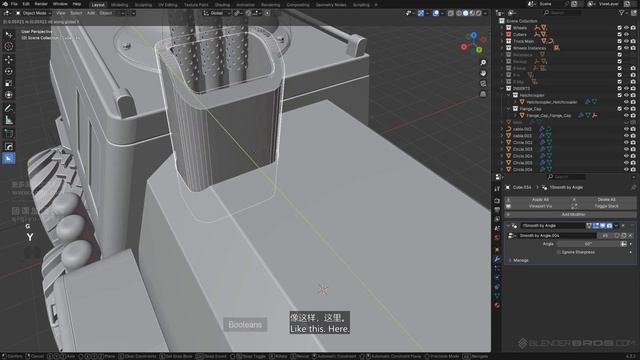The height and width of the screenshot is (360, 640).
Task: Enable the Ignore Sharpness checkbox
Action: (x=559, y=252)
